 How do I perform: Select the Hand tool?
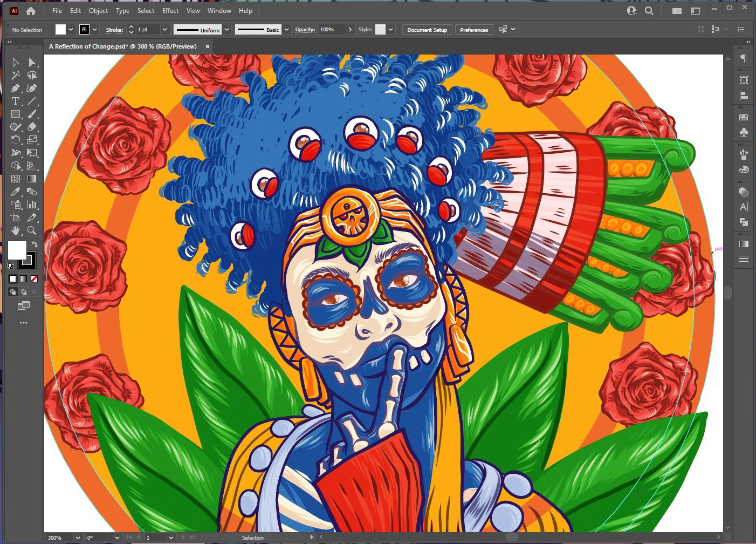click(x=16, y=231)
